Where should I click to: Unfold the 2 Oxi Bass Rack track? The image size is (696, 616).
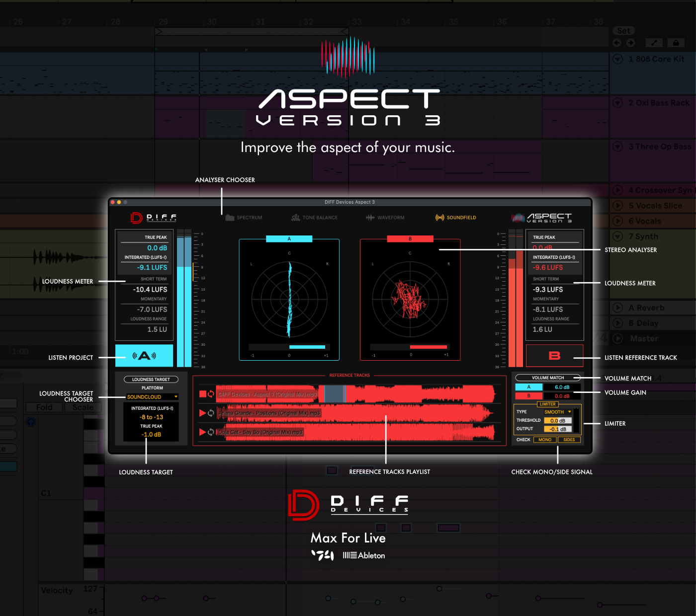pyautogui.click(x=618, y=103)
